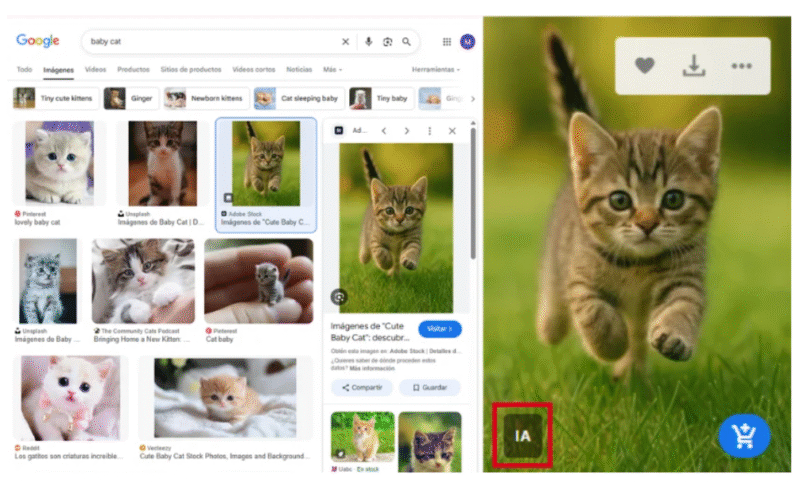Select the 'Cat sleeping baby' chip
Screen dimensions: 800x482
299,98
